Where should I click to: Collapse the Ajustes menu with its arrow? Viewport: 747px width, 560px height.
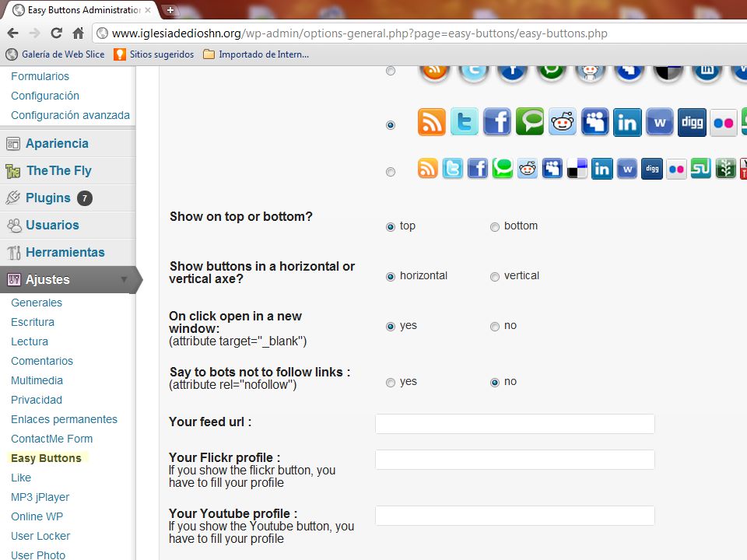[124, 279]
